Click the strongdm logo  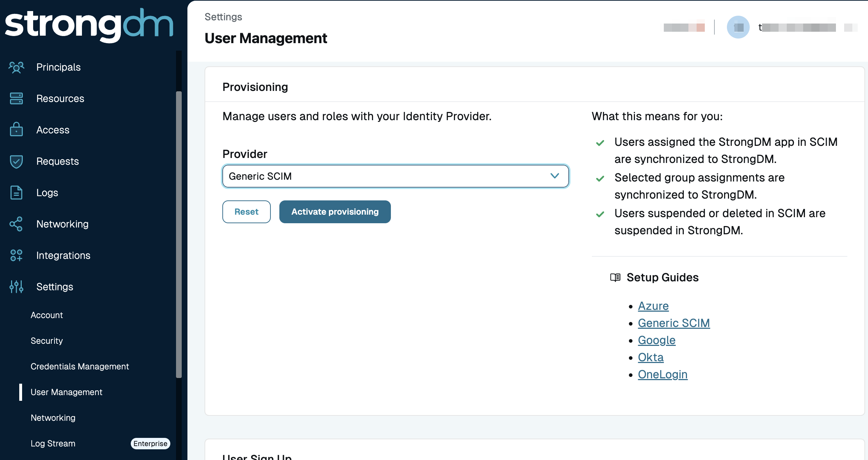pos(89,25)
